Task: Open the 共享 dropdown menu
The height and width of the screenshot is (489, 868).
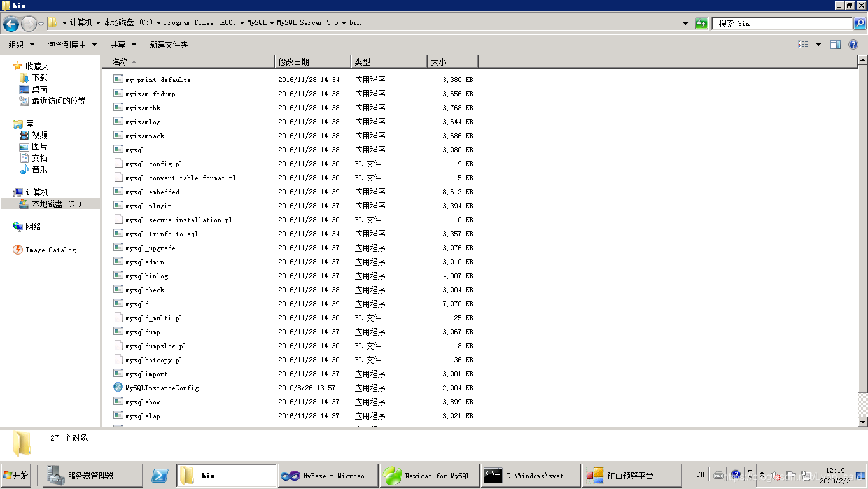Action: point(123,45)
